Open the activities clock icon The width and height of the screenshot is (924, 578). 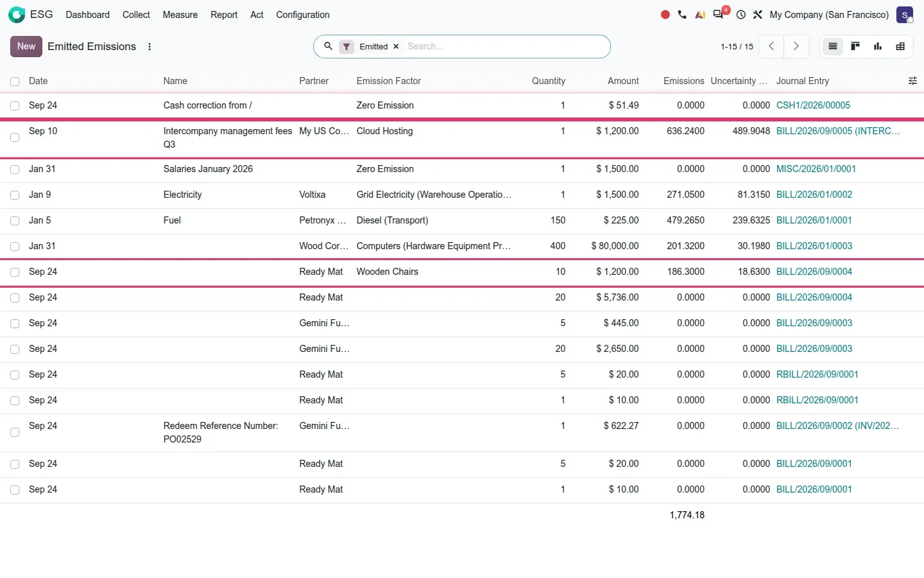coord(741,14)
